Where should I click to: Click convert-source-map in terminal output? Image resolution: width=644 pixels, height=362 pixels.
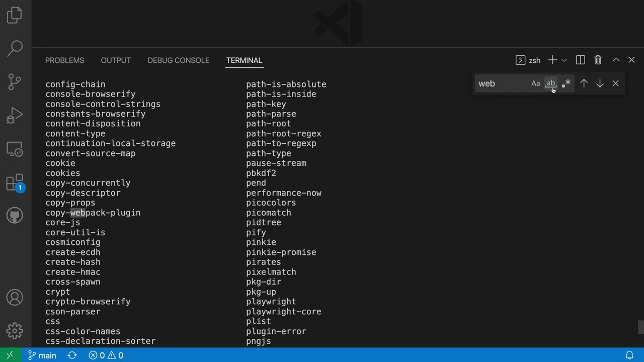pyautogui.click(x=91, y=153)
